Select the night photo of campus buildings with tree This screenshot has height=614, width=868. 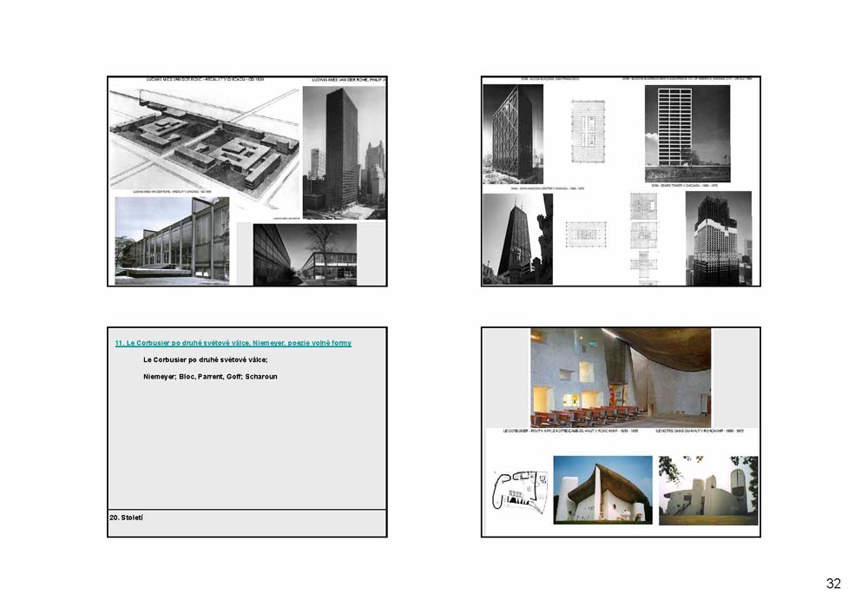(x=305, y=254)
